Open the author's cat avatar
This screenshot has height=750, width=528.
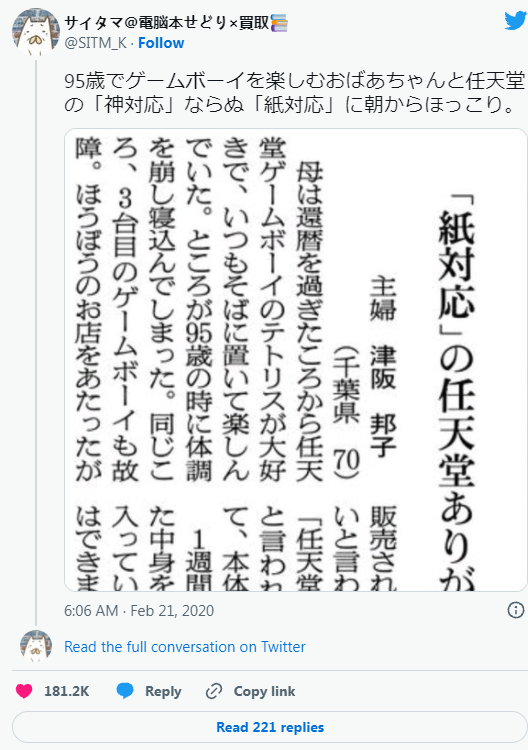pos(35,32)
